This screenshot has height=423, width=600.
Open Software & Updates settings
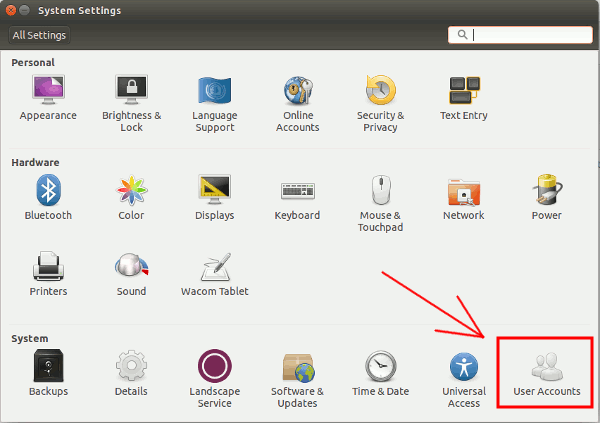click(x=297, y=381)
